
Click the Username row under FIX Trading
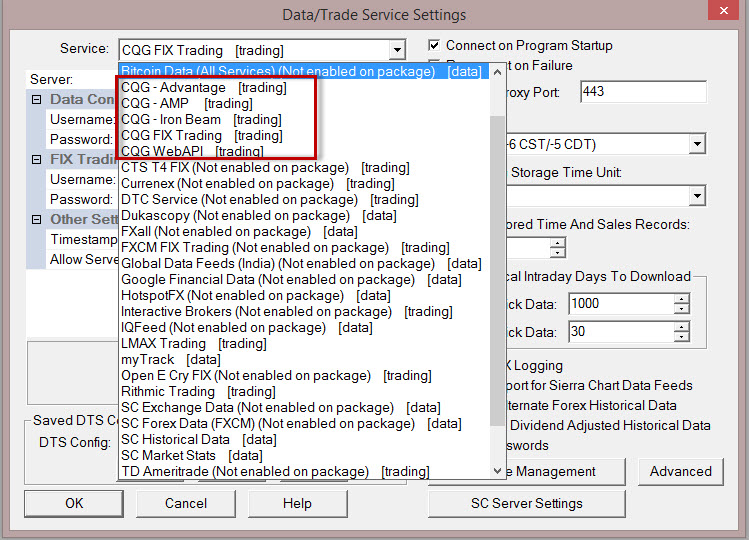click(x=82, y=180)
